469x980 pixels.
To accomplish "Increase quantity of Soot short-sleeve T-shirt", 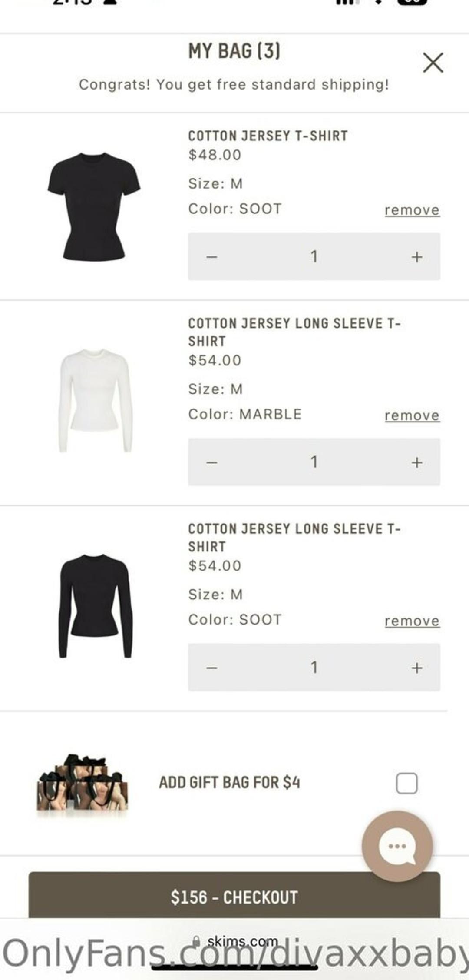I will (x=417, y=257).
